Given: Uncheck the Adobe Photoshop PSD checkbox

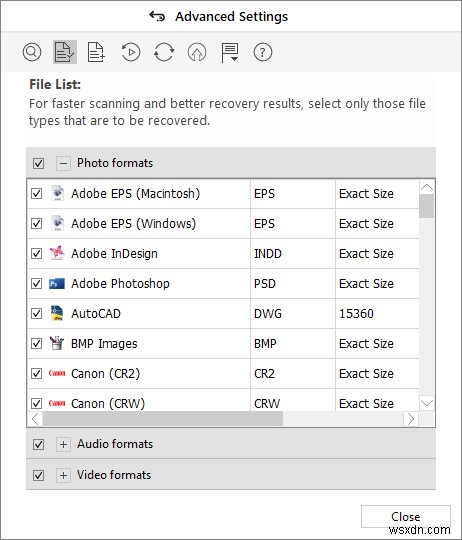Looking at the screenshot, I should tap(36, 284).
